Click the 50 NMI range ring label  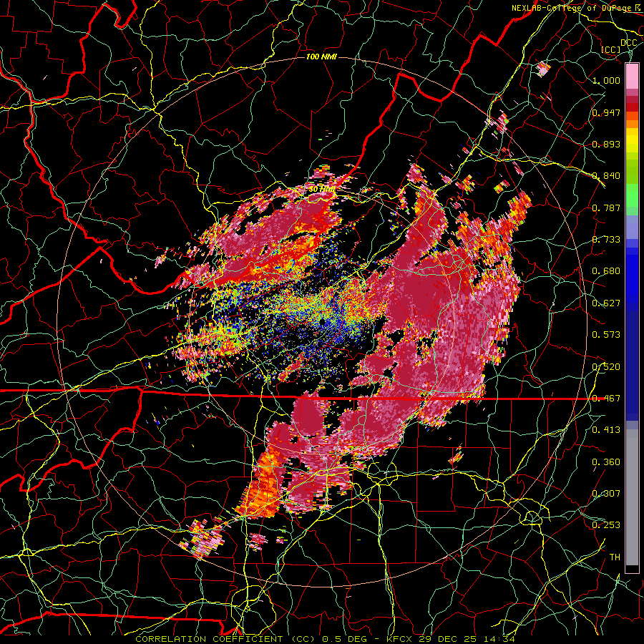pyautogui.click(x=321, y=189)
